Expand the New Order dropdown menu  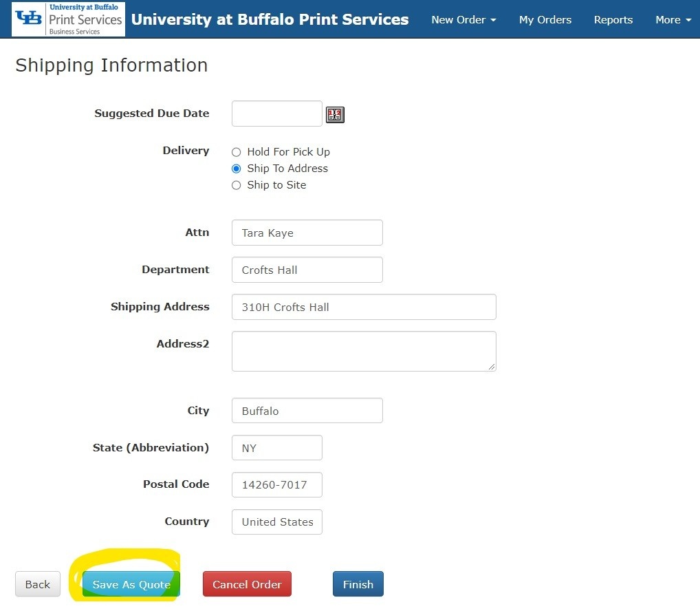coord(463,20)
